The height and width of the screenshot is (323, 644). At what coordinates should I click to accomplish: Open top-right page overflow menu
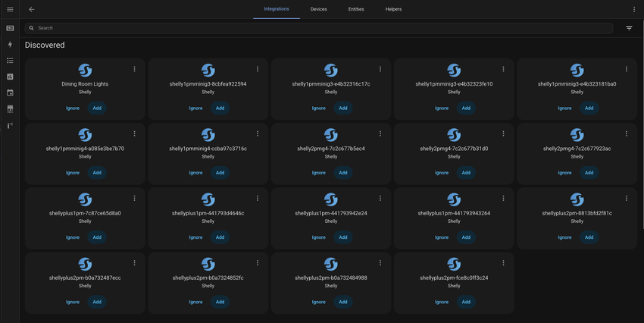(x=634, y=9)
